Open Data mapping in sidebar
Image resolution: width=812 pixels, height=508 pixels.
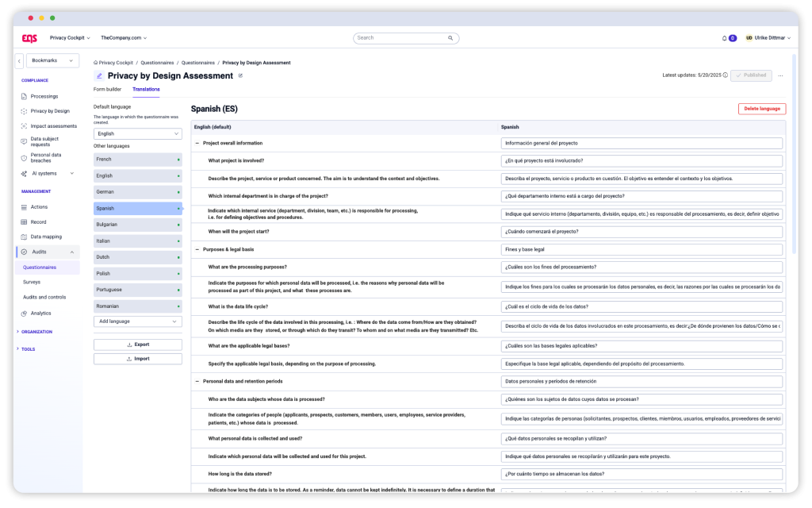(x=46, y=237)
